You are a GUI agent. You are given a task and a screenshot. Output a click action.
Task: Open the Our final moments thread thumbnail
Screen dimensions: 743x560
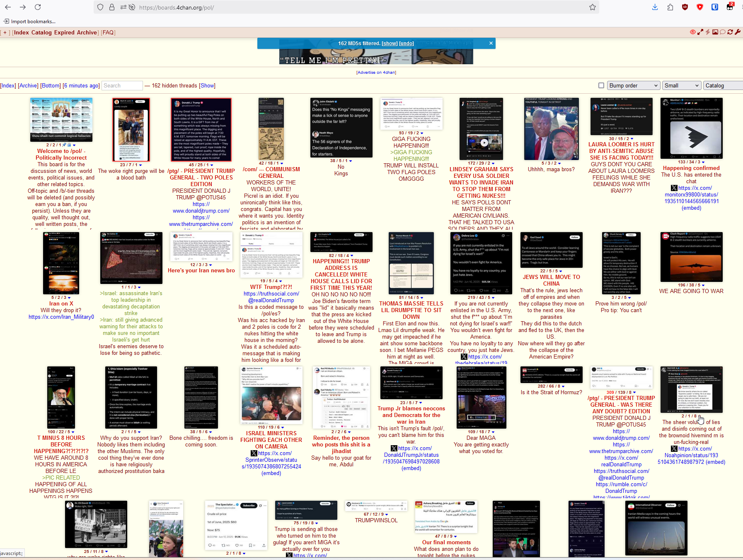446,517
